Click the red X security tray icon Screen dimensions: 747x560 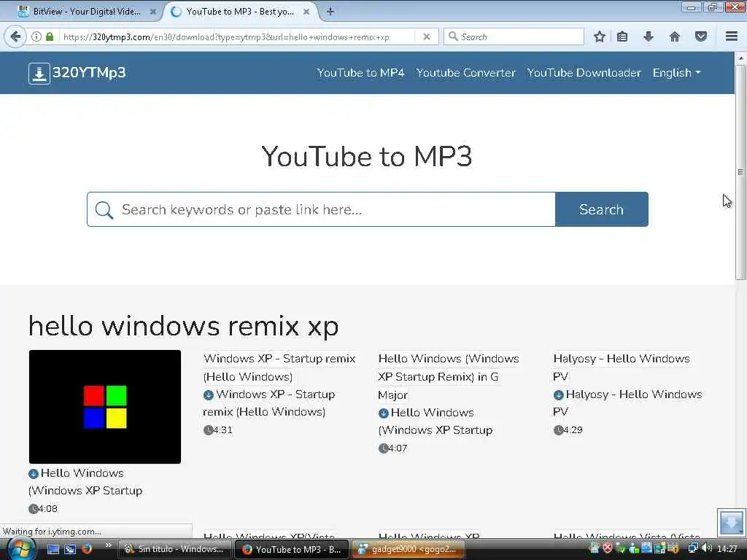tap(608, 548)
